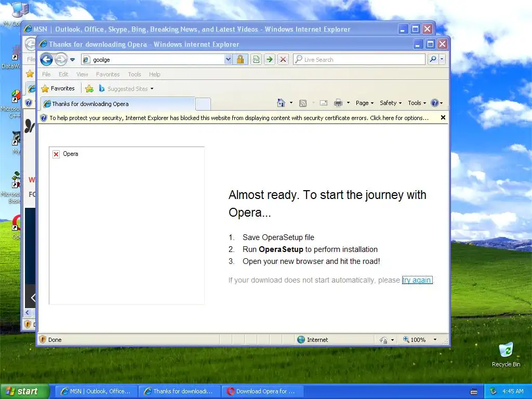Toggle the Compatibility View page icon
The height and width of the screenshot is (399, 532).
[x=256, y=60]
